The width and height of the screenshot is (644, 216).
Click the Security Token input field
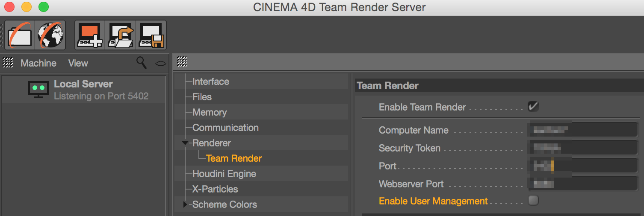[x=583, y=148]
